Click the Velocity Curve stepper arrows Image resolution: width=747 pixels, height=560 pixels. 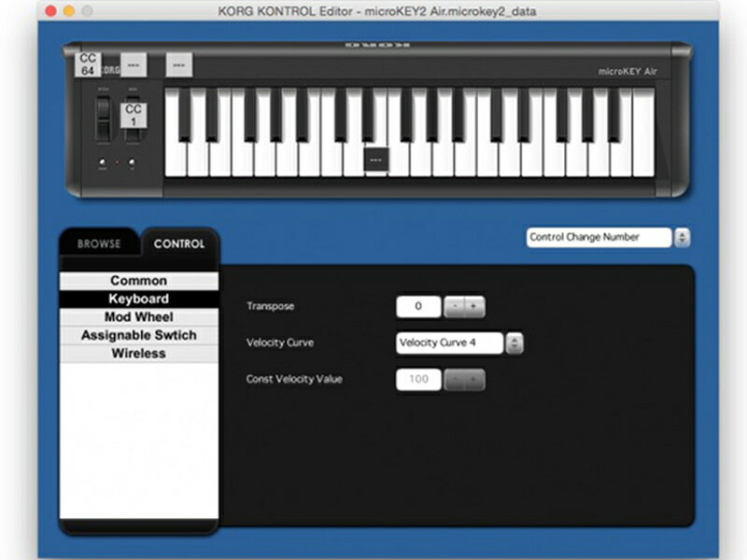(x=514, y=343)
